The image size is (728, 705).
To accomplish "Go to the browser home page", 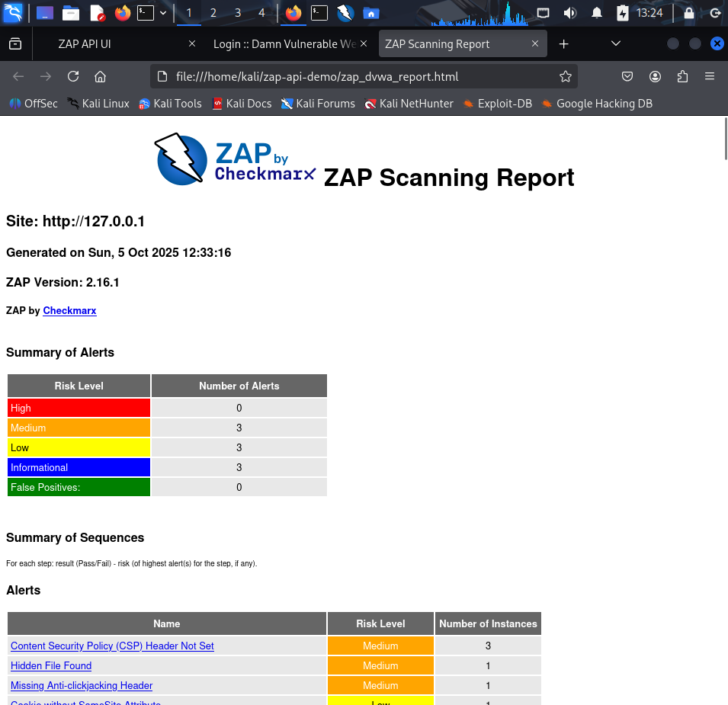I will [101, 76].
